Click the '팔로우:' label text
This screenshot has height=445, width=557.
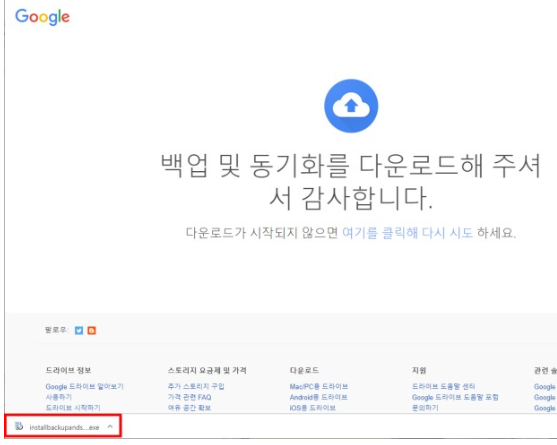click(x=56, y=330)
